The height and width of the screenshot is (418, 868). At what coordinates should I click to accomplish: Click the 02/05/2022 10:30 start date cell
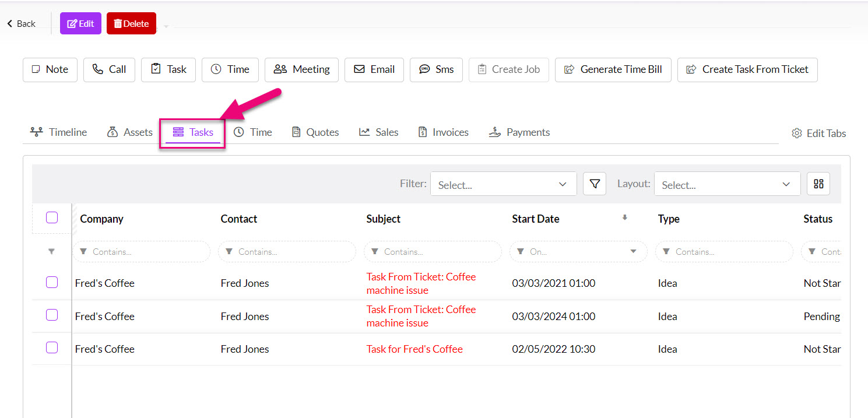tap(554, 349)
